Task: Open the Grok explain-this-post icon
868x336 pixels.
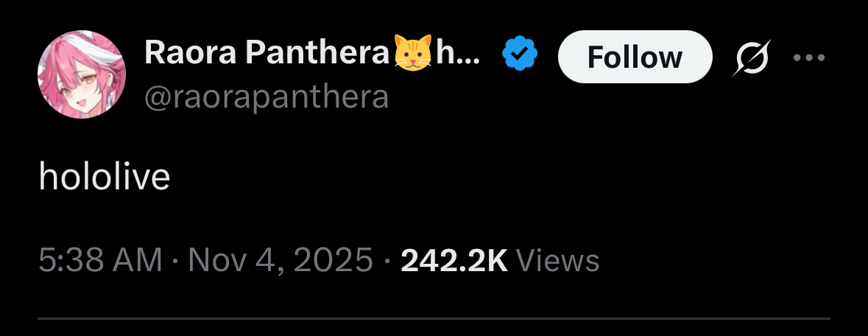Action: (x=752, y=57)
